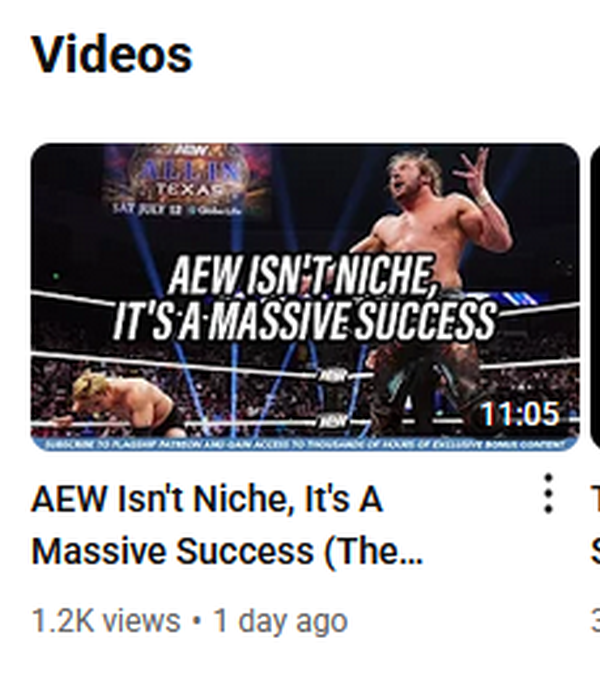Select the Videos section heading

pyautogui.click(x=112, y=55)
